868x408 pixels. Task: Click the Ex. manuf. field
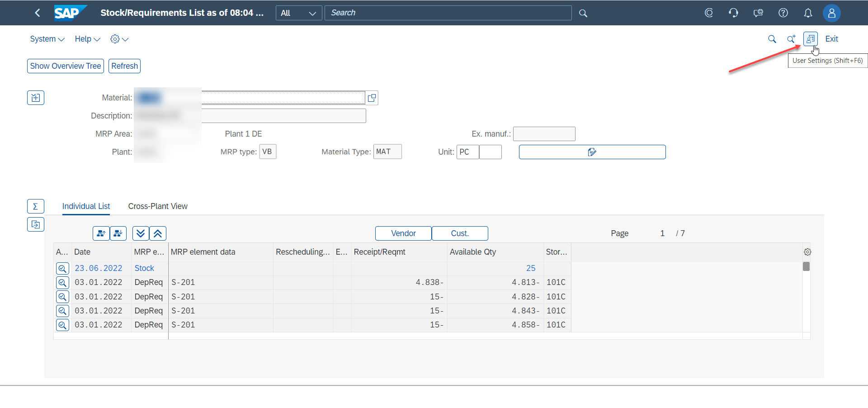[x=544, y=134]
